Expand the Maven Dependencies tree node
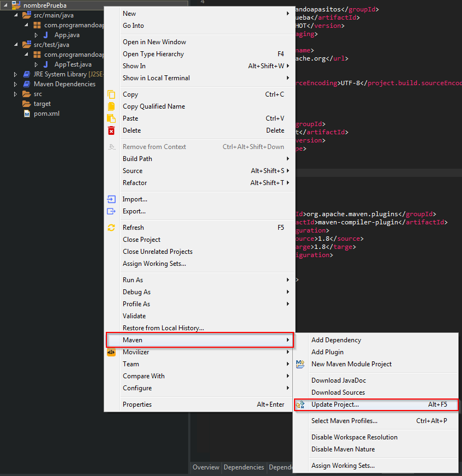Viewport: 462px width, 476px height. tap(16, 84)
